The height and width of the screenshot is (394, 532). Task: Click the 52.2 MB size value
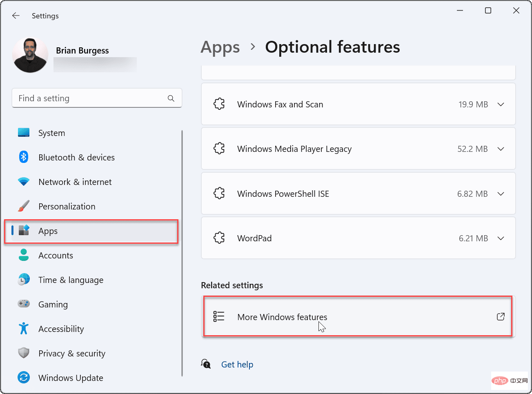(x=472, y=149)
